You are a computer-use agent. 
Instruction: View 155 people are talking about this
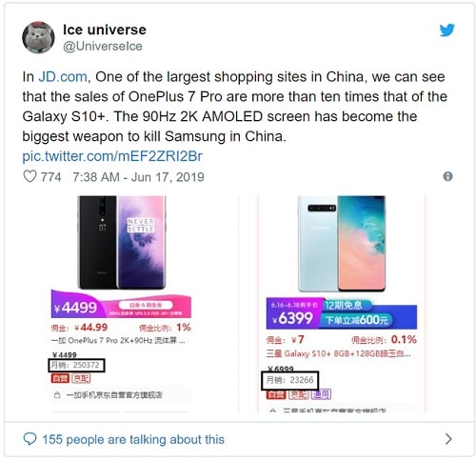(x=133, y=439)
